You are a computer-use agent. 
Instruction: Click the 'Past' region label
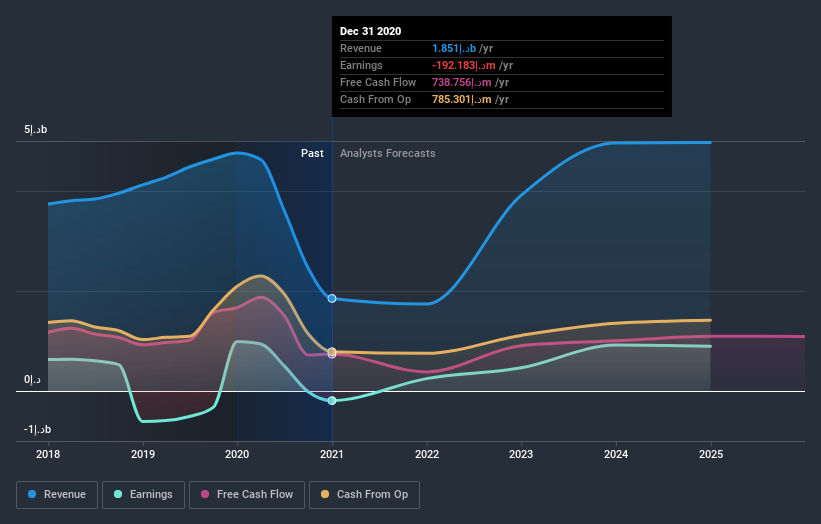312,153
